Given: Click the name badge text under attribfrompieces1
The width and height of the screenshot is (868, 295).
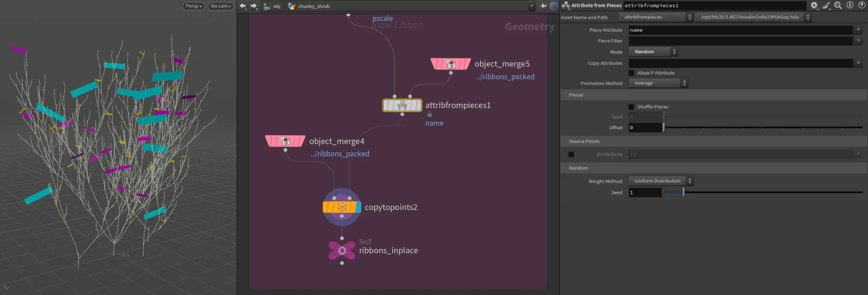Looking at the screenshot, I should pos(434,123).
